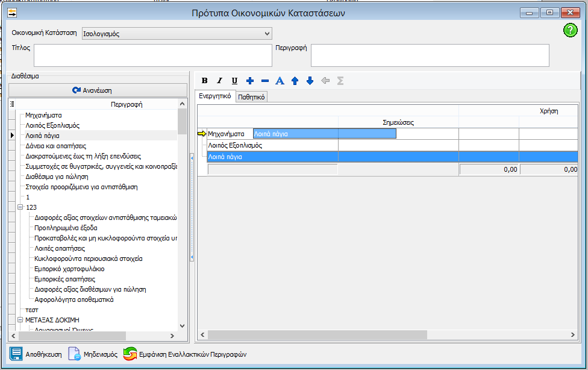Select Κυκλοφορούντα περιουσιακά στοιχεία tree item
The image size is (588, 370).
pyautogui.click(x=89, y=259)
